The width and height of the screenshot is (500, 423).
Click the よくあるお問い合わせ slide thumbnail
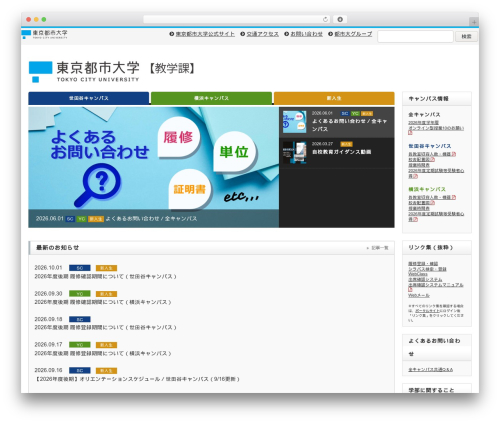[x=295, y=122]
